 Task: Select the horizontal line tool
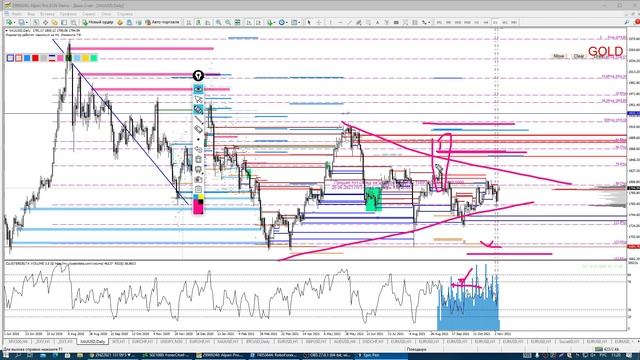[x=340, y=22]
